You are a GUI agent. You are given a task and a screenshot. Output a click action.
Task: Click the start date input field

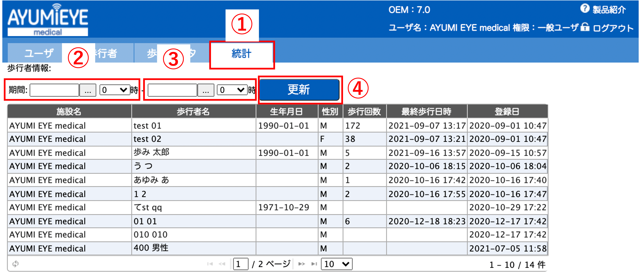coord(54,90)
